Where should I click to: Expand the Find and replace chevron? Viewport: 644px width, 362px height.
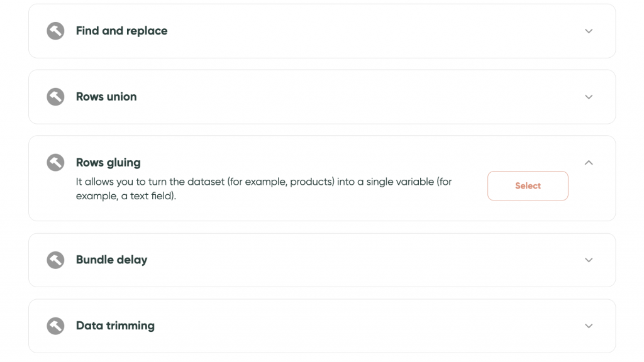(x=589, y=31)
